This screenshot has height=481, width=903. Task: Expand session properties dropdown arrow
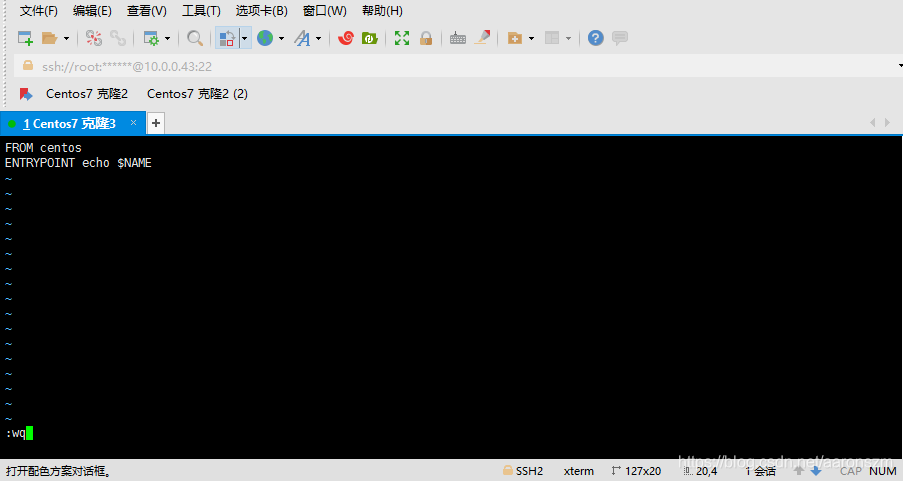(168, 39)
